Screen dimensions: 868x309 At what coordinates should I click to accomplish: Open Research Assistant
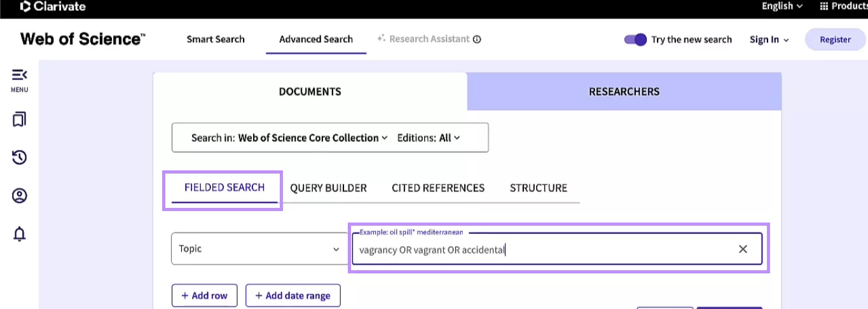click(x=424, y=39)
